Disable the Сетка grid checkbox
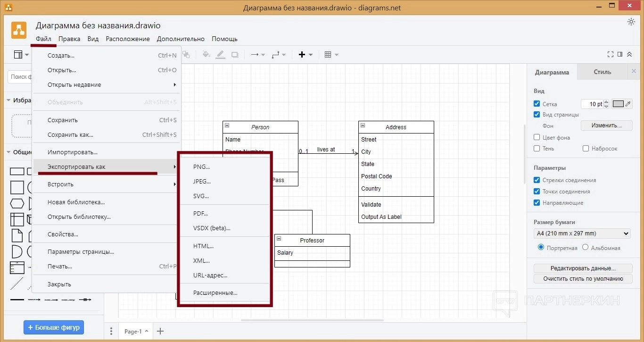This screenshot has width=644, height=342. [537, 104]
